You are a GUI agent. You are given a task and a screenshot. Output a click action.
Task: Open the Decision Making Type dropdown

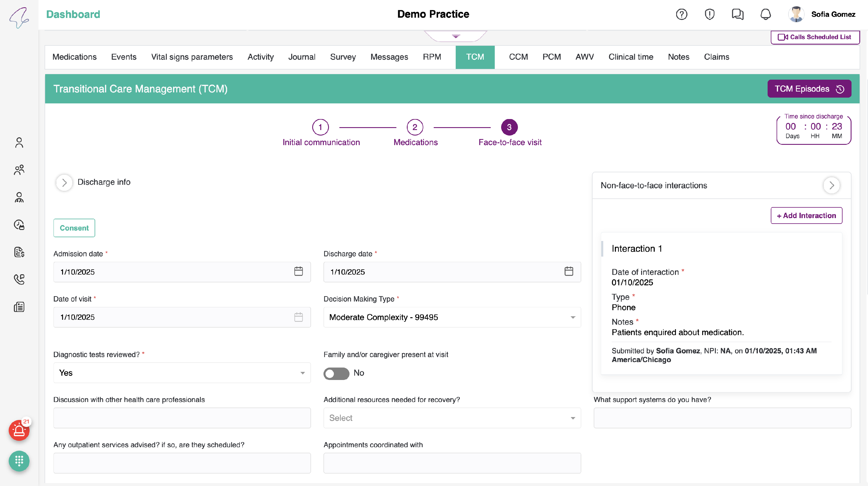pos(452,317)
